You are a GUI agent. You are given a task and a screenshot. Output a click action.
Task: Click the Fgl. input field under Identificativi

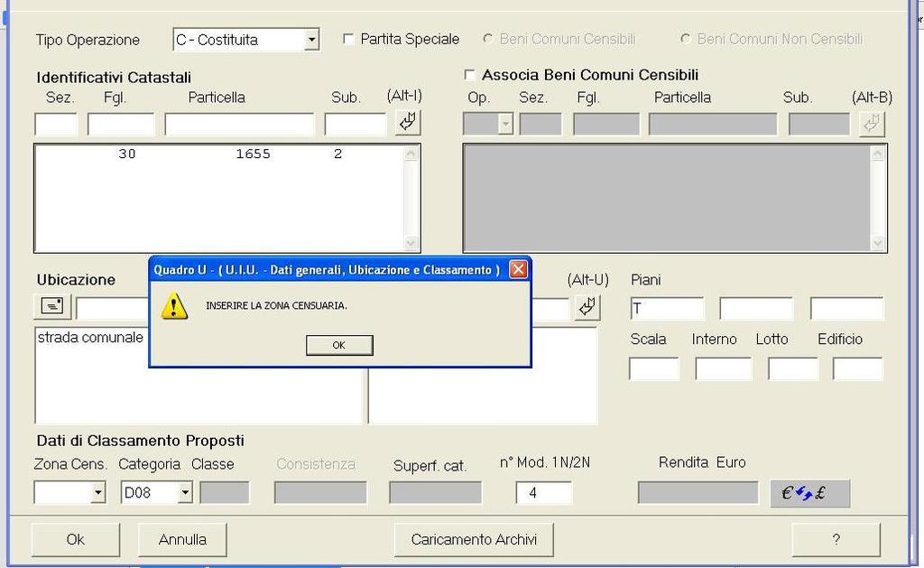[121, 124]
